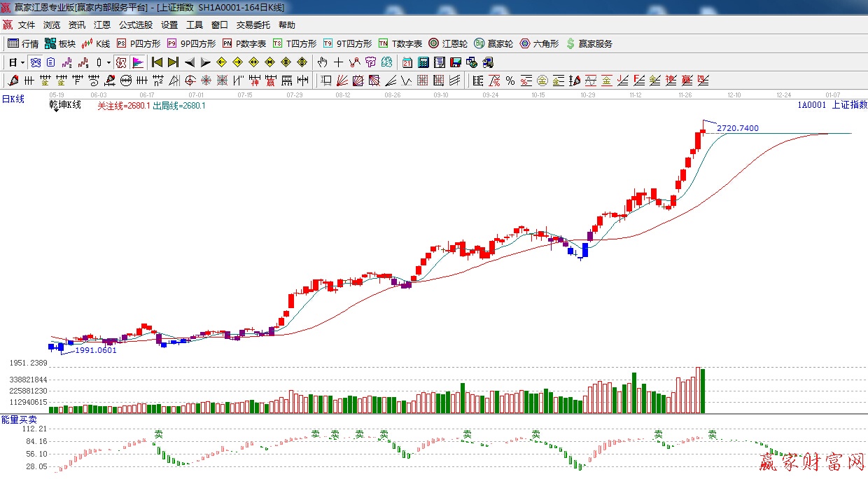Screen dimensions: 868x479
Task: Toggle the flag chart-mode button
Action: click(x=138, y=62)
